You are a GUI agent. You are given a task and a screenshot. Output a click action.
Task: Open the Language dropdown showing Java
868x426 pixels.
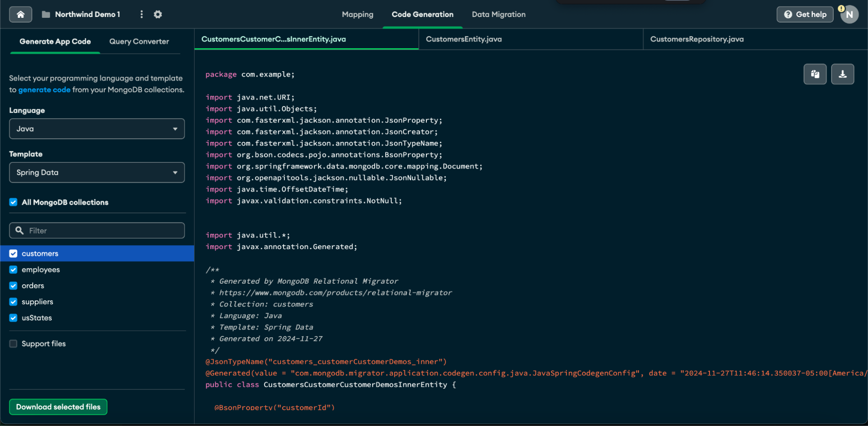[x=97, y=129]
